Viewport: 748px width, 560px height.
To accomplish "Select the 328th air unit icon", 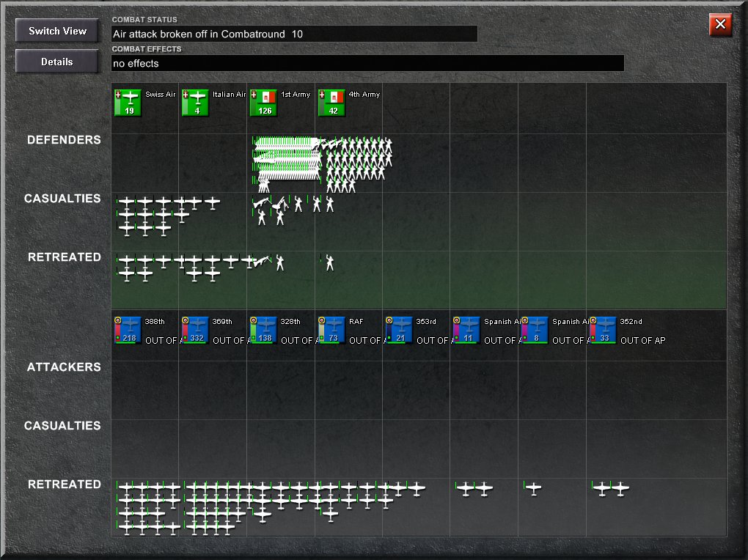I will (x=264, y=330).
